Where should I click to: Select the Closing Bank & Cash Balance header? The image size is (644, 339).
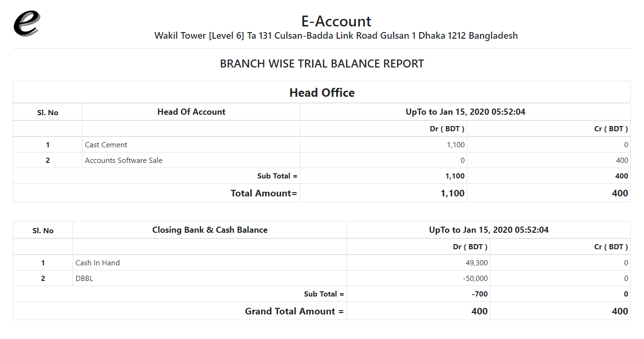pos(210,230)
